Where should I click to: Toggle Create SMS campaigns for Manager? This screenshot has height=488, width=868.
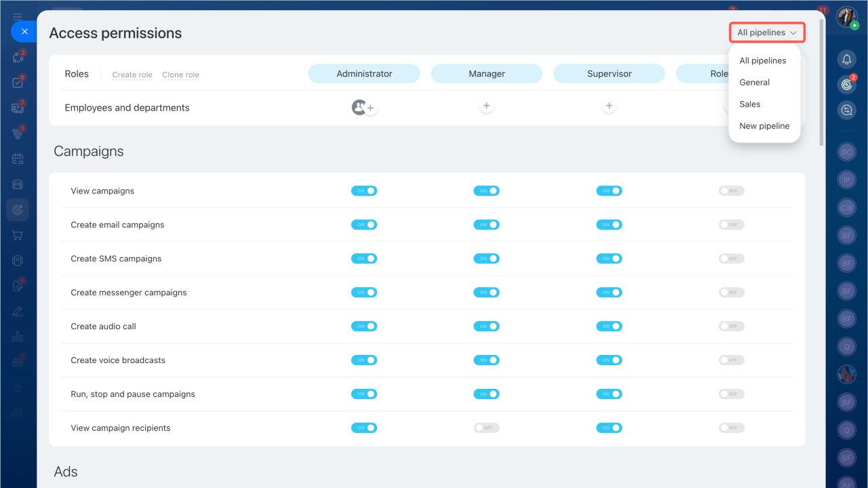[486, 259]
